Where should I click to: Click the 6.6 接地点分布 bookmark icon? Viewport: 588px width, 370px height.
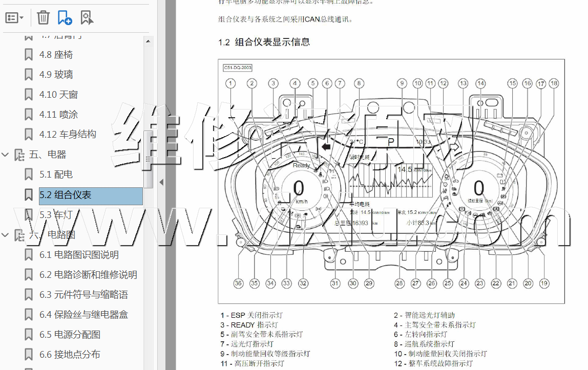(x=29, y=355)
